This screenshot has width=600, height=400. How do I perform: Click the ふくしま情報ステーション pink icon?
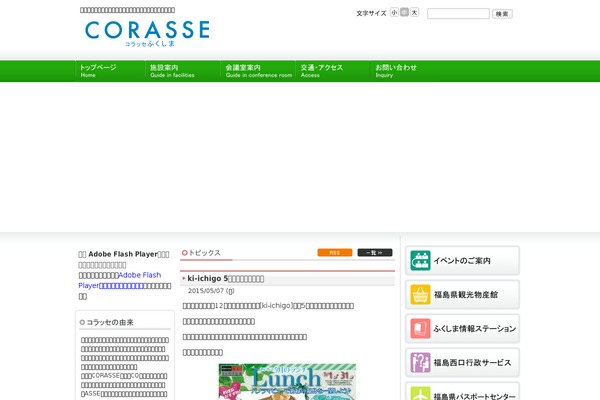click(x=420, y=329)
